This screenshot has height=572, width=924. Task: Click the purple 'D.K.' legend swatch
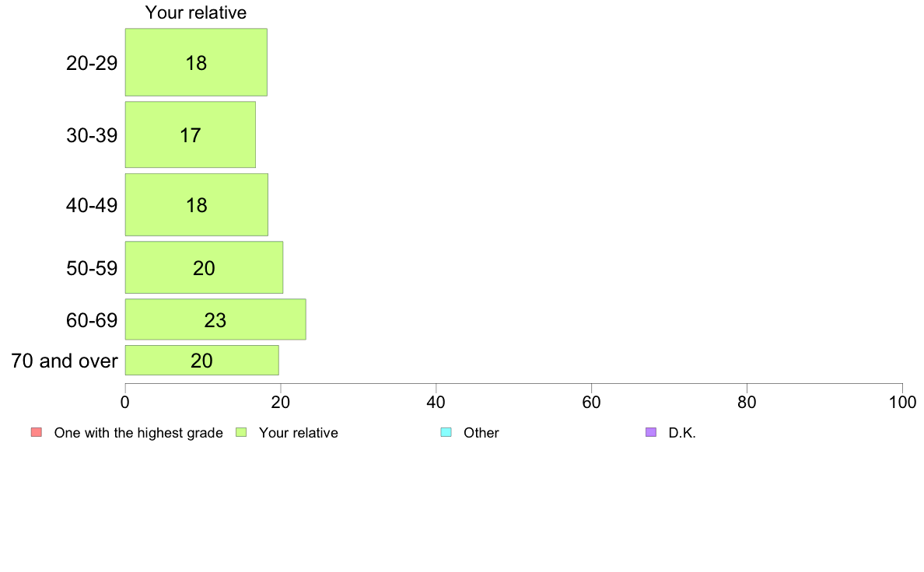tap(651, 432)
